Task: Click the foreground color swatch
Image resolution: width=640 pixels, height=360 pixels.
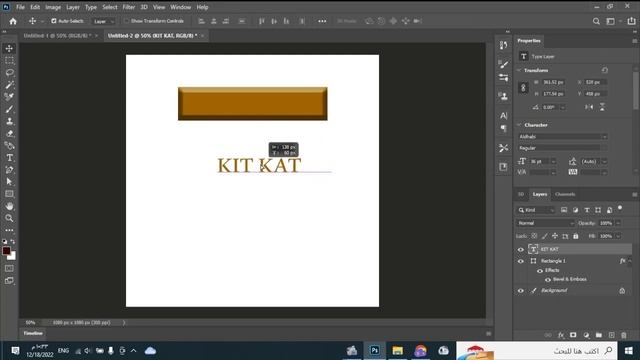Action: tap(6, 251)
